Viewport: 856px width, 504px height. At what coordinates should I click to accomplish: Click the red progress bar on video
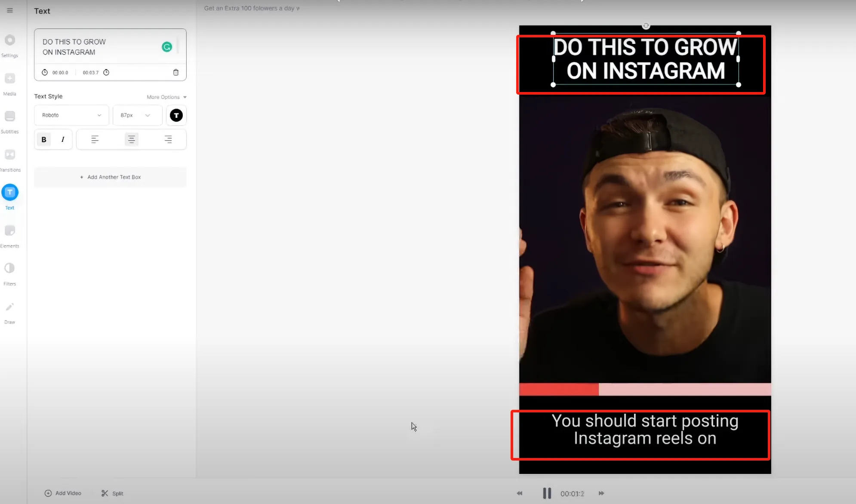559,390
